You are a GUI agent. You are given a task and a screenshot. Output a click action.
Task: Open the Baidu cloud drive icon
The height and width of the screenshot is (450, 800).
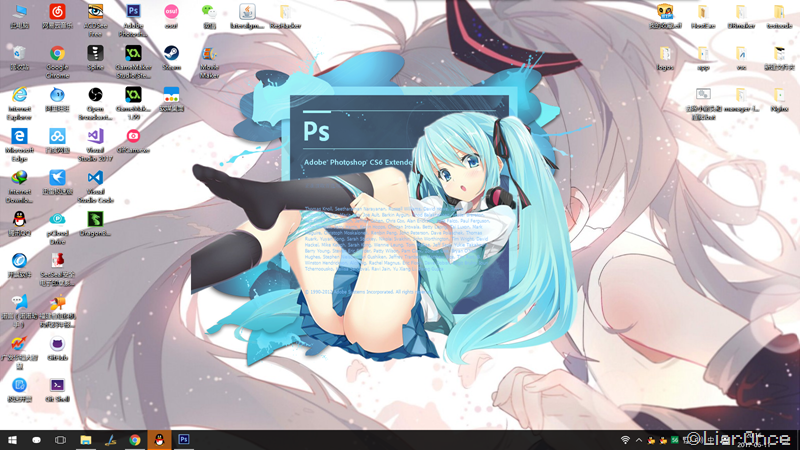click(57, 136)
